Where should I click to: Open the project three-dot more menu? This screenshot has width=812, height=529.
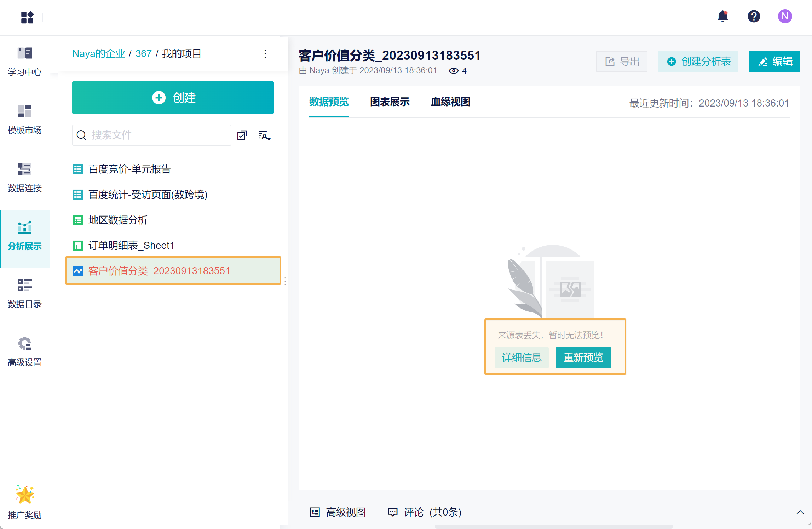click(265, 54)
